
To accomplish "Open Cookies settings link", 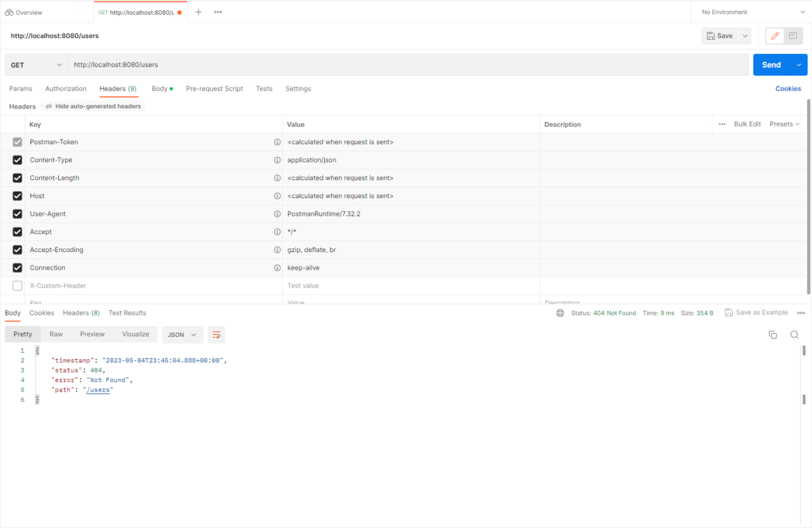I will click(788, 88).
